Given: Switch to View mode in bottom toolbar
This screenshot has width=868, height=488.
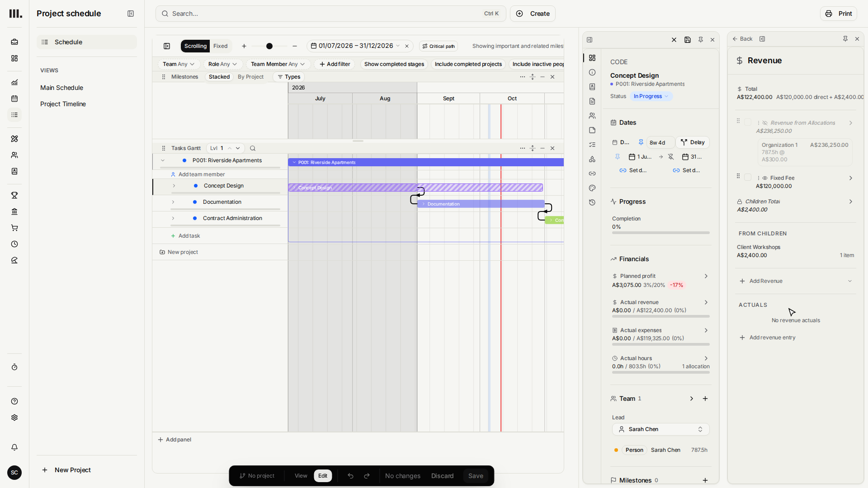Looking at the screenshot, I should 301,476.
